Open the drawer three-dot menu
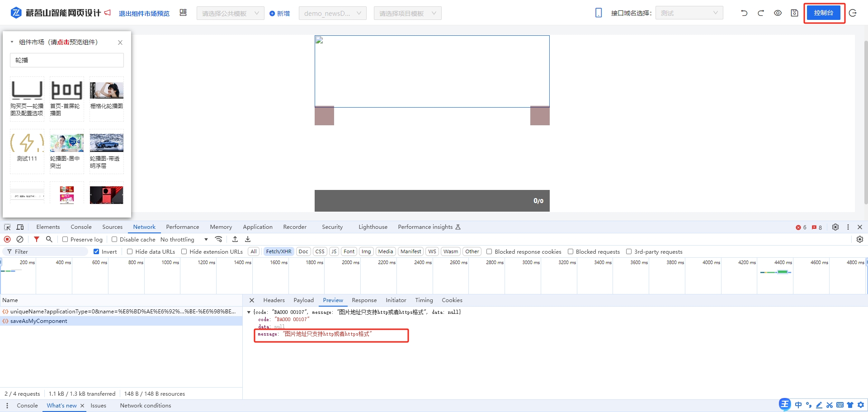This screenshot has height=412, width=868. pos(7,406)
